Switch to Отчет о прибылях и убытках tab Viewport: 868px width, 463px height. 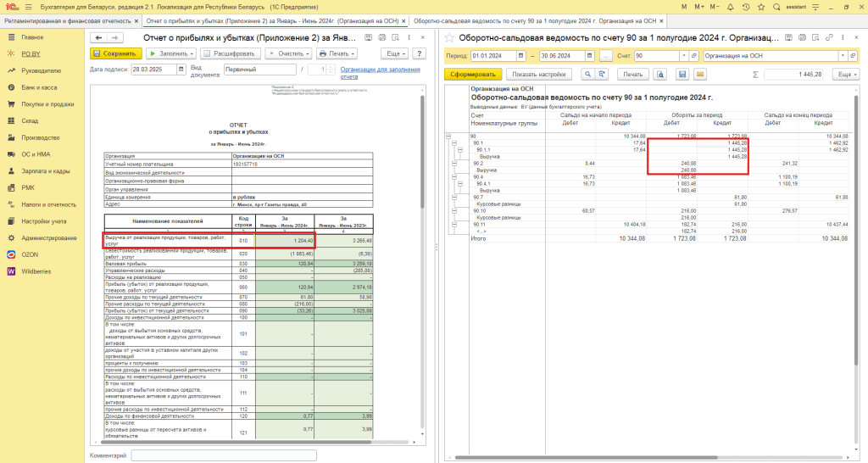272,21
